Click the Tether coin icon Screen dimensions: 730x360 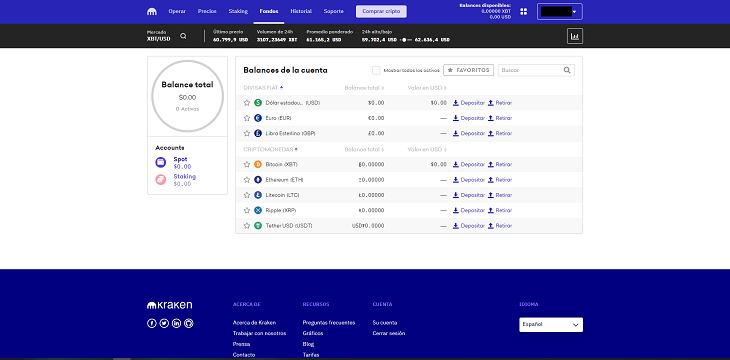click(258, 225)
